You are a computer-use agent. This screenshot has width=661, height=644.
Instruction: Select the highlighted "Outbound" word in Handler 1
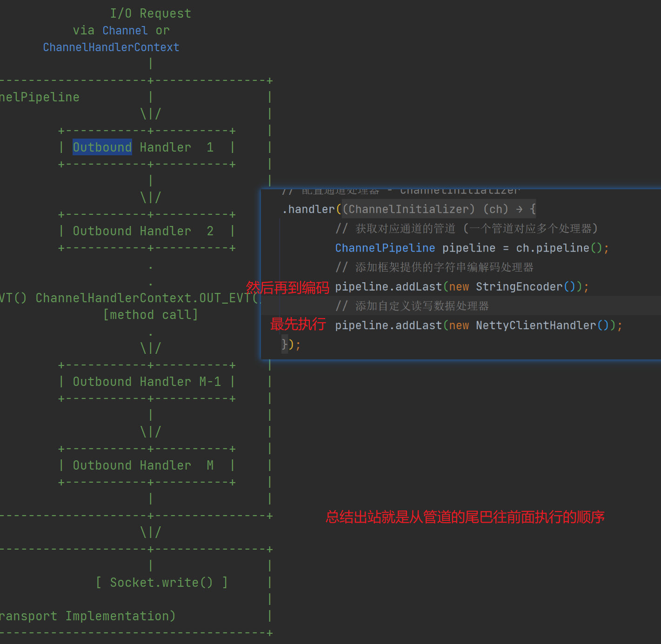pos(102,147)
